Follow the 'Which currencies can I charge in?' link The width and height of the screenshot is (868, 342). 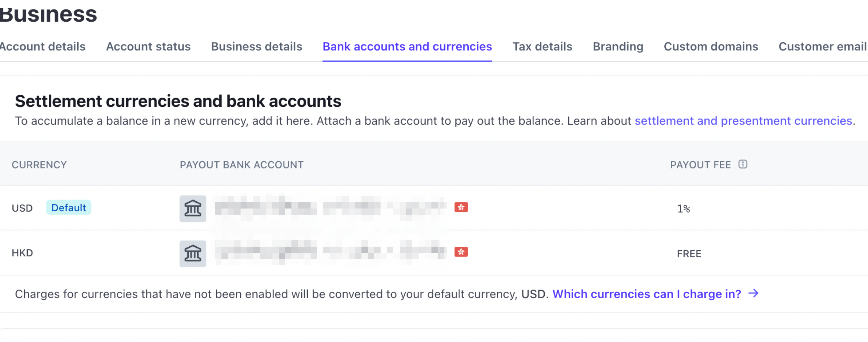[647, 294]
